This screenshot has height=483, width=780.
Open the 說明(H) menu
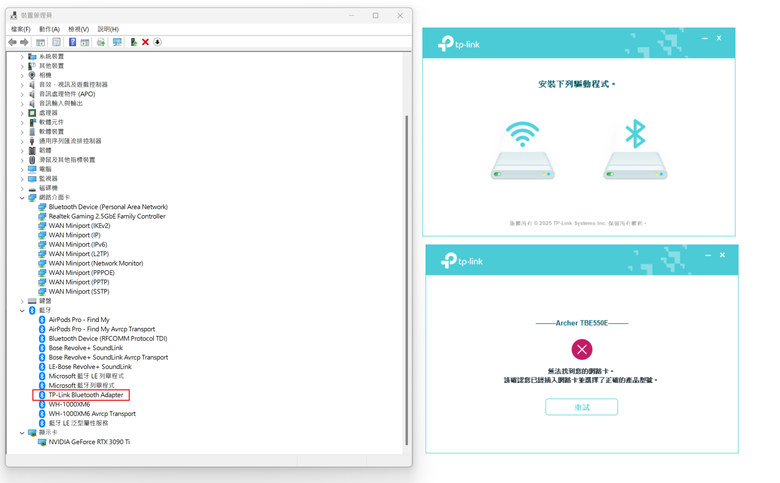(x=108, y=29)
